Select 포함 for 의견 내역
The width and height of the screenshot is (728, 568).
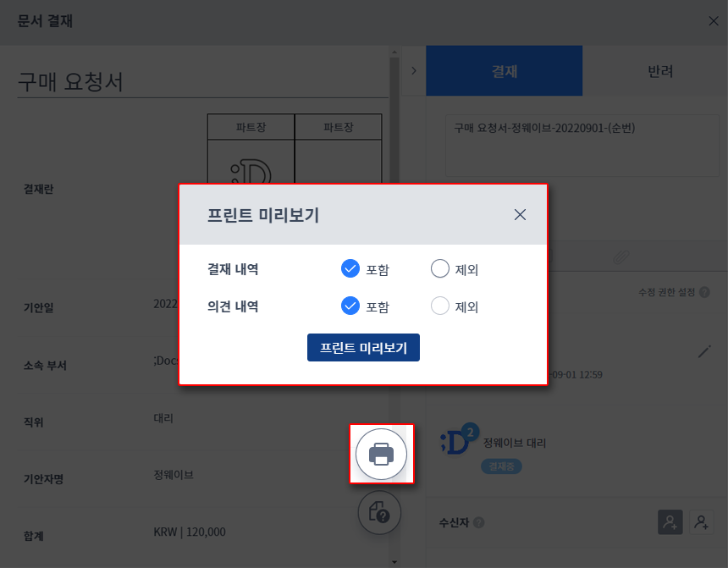tap(350, 306)
